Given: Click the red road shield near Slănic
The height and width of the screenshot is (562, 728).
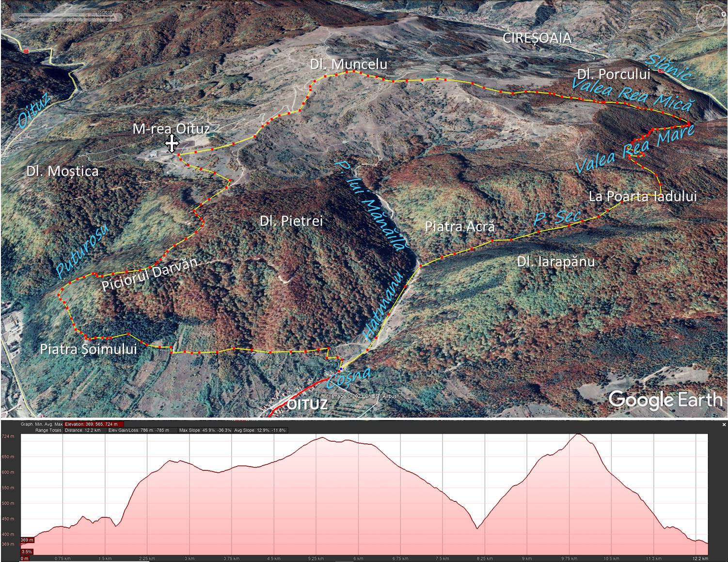Looking at the screenshot, I should click(661, 71).
